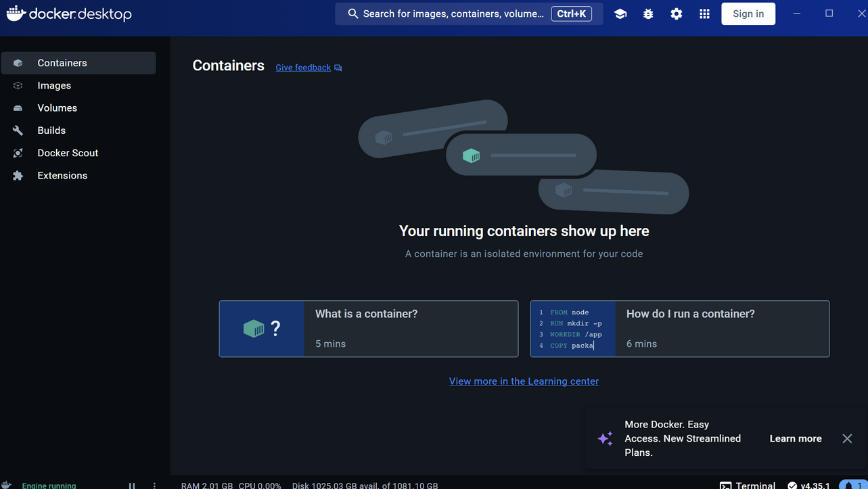Click the Give feedback link

click(x=303, y=68)
